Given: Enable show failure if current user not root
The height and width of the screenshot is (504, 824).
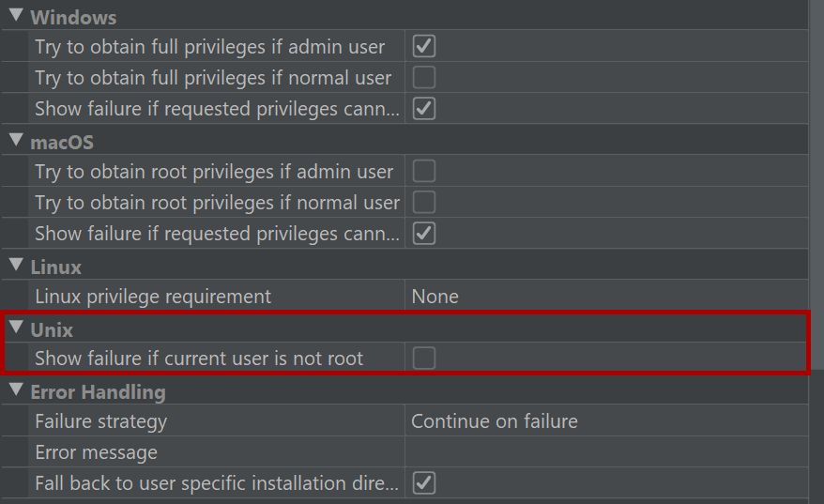Looking at the screenshot, I should (424, 359).
